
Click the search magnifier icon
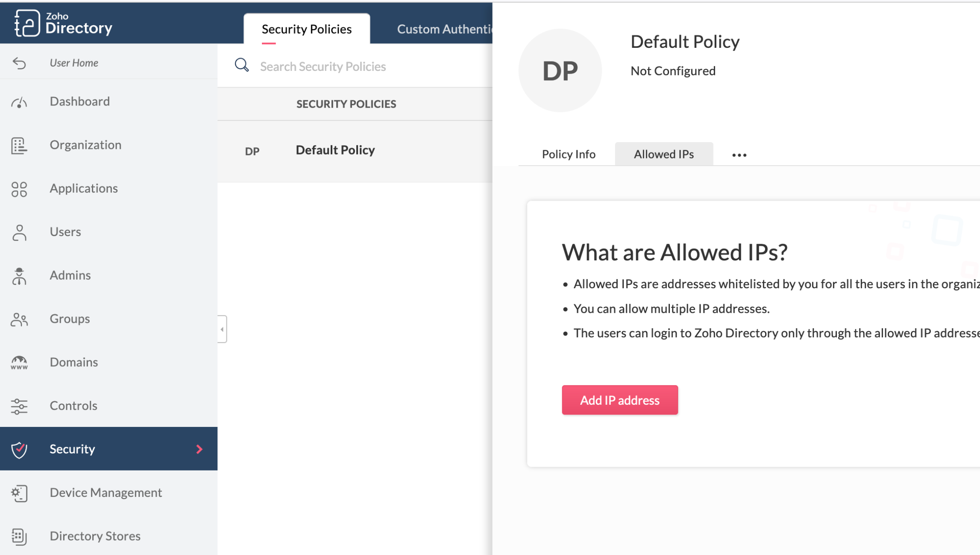coord(241,65)
